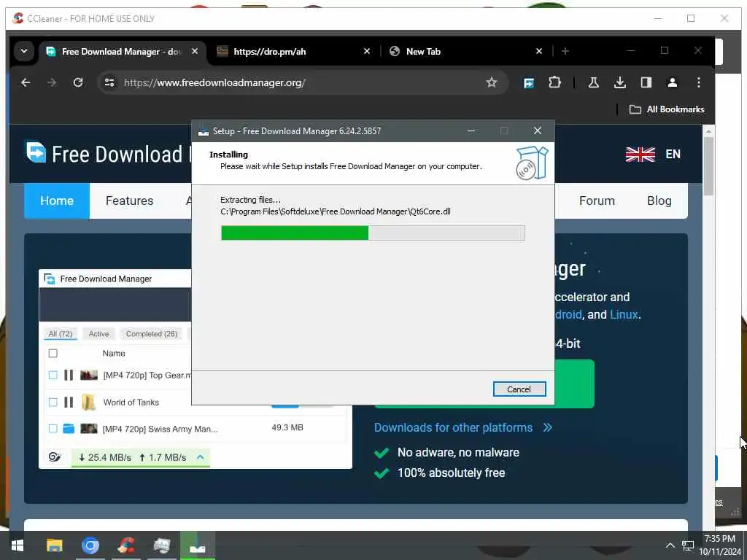
Task: Click the pause icon on World of Tanks row
Action: 69,402
